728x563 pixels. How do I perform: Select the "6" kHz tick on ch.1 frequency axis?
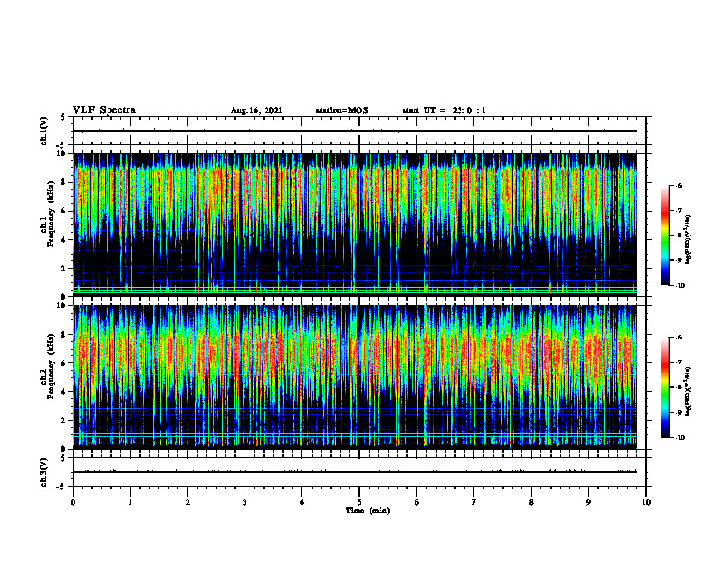(x=63, y=212)
